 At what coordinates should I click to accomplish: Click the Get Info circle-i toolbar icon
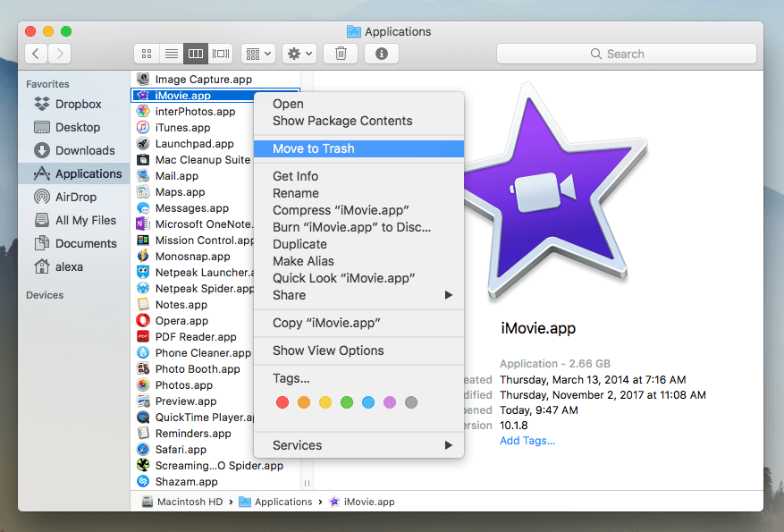[x=381, y=54]
